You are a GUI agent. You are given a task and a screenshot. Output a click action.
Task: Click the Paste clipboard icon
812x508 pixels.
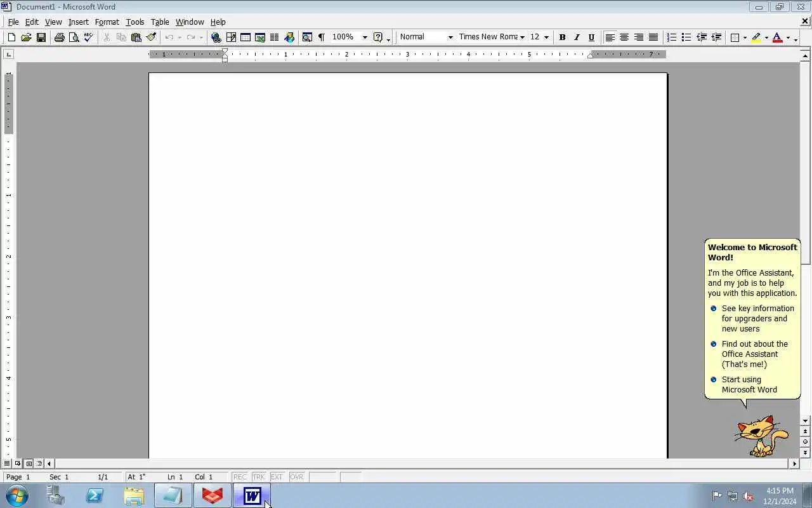pos(136,37)
